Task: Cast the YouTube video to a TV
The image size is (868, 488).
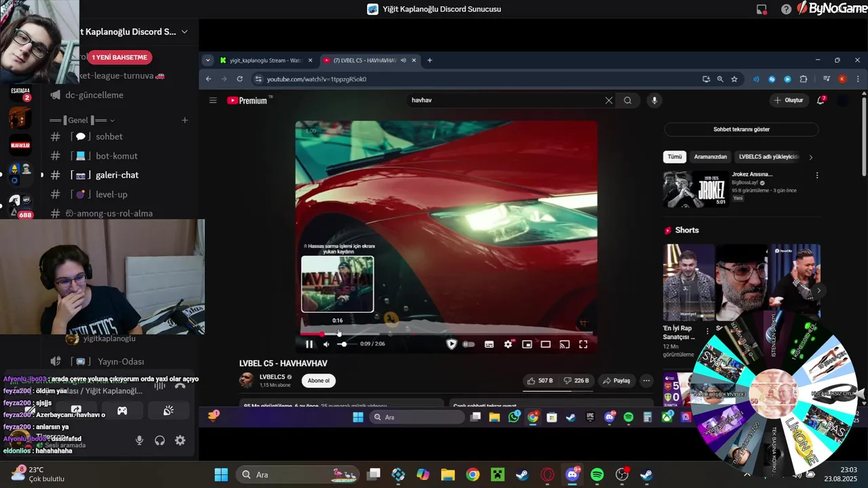Action: [x=564, y=344]
